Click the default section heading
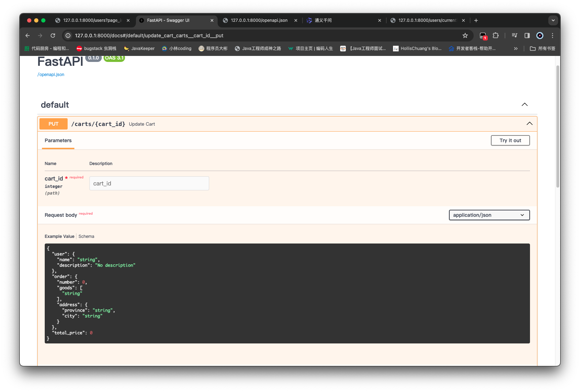Viewport: 580px width, 392px height. (55, 105)
